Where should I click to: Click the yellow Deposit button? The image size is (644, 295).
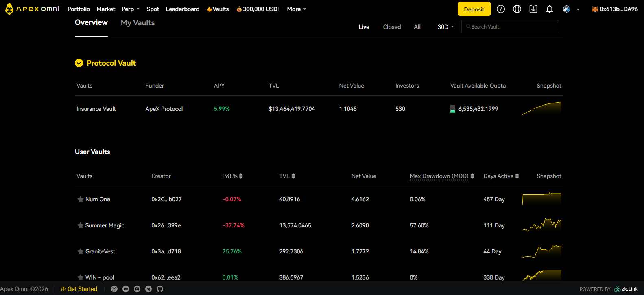point(474,9)
